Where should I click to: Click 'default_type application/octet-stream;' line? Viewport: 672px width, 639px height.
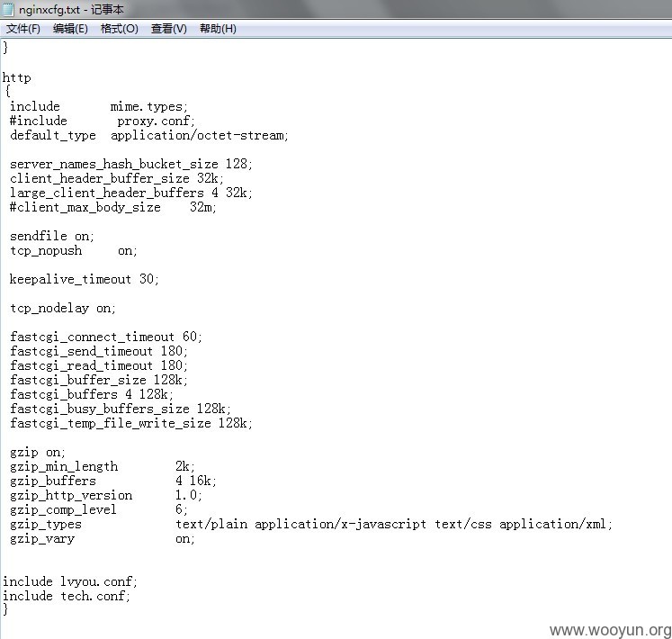(x=149, y=136)
